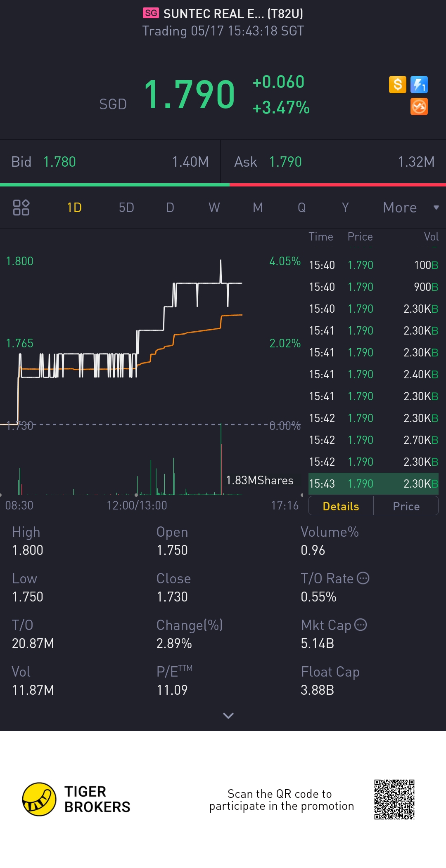This screenshot has height=868, width=446.
Task: Tap the 12:00/13:00 time axis label
Action: coord(137,505)
